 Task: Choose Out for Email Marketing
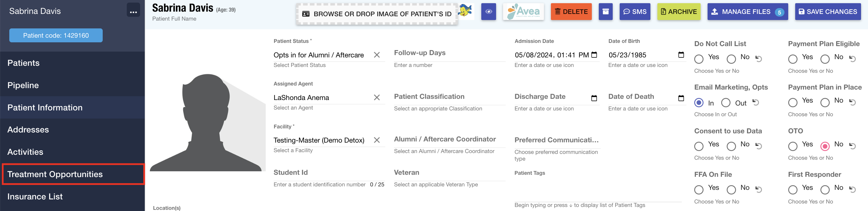[726, 103]
